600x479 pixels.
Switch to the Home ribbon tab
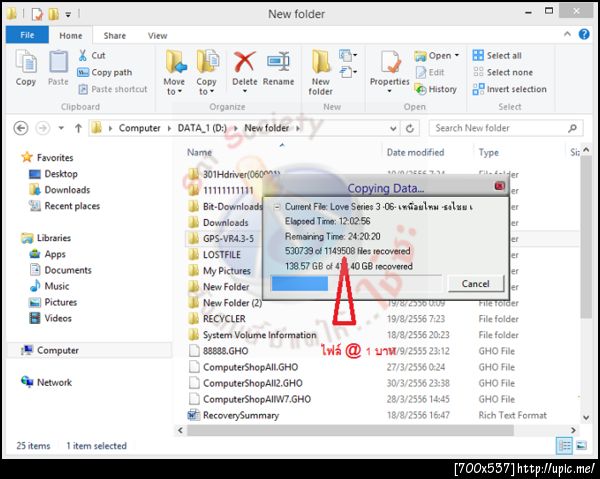click(x=71, y=36)
